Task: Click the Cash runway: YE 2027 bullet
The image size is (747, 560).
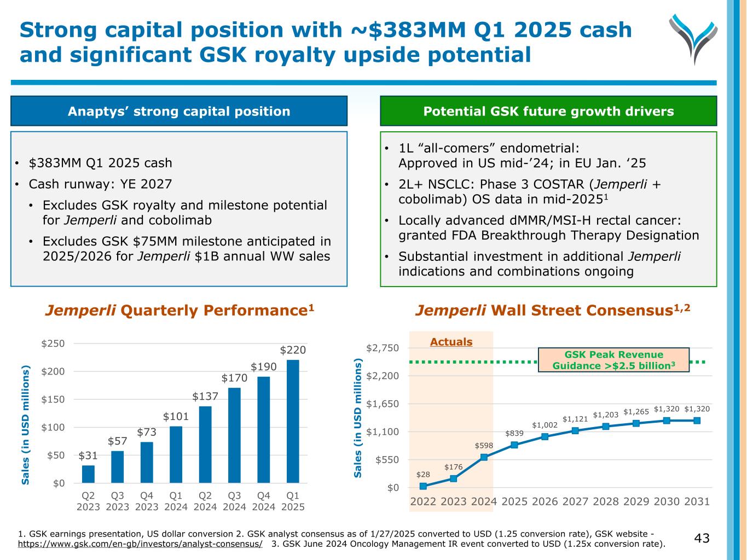Action: (100, 184)
